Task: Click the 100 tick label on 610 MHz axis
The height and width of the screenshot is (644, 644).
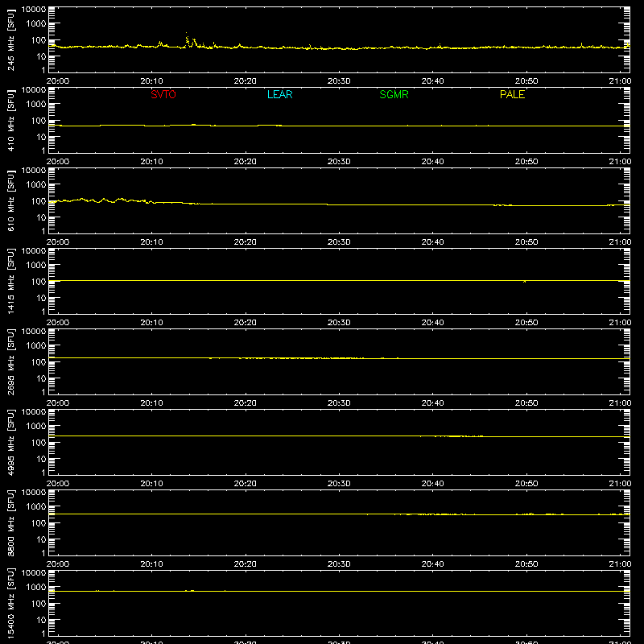Action: coord(39,201)
